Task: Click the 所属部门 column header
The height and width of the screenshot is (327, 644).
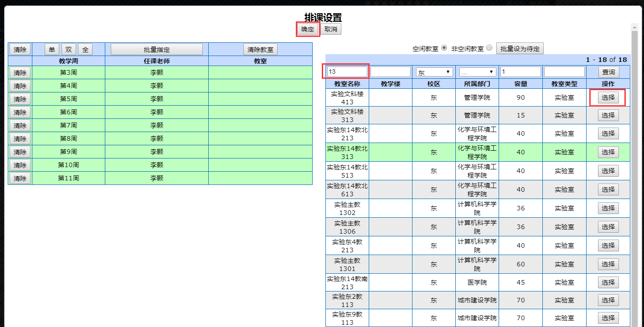Action: [x=477, y=84]
